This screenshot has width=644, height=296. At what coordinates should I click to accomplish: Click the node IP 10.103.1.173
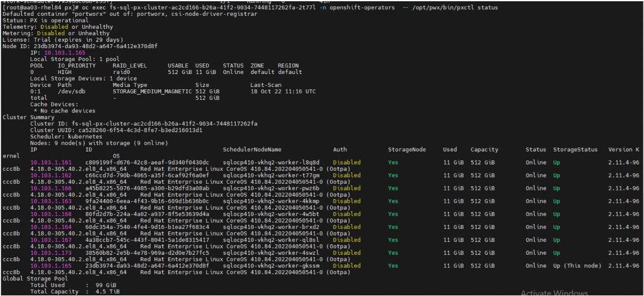(x=51, y=253)
